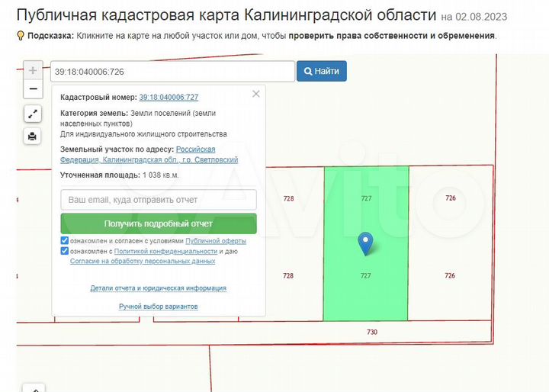This screenshot has width=549, height=392.
Task: Select upper parcel label 726 on map
Action: click(451, 198)
